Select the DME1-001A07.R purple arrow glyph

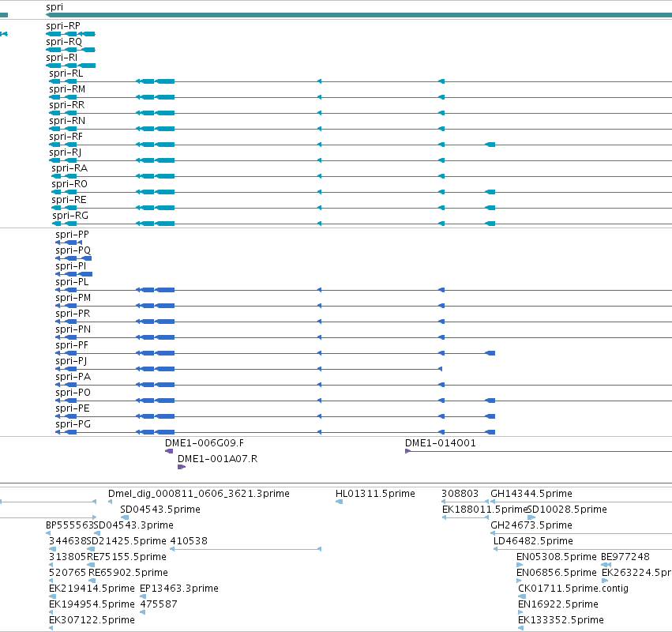[x=182, y=467]
